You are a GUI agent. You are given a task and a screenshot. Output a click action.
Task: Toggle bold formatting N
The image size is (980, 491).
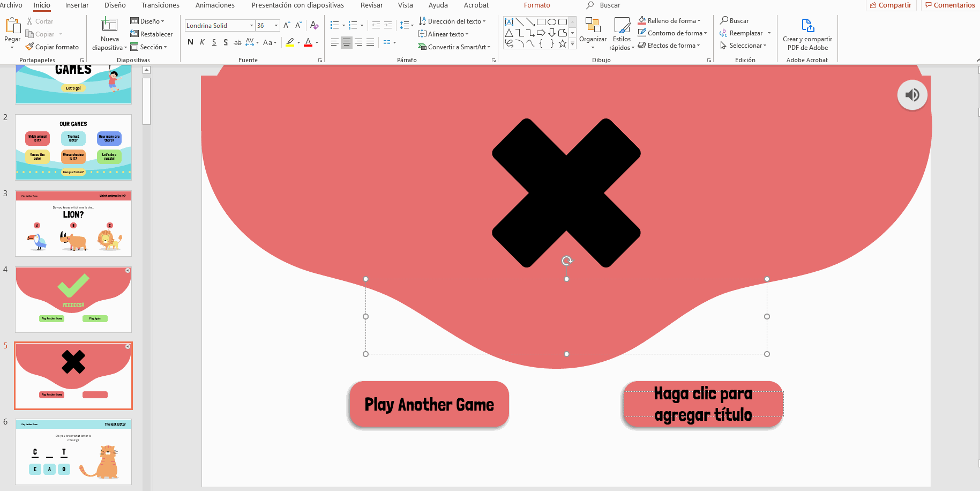(x=190, y=42)
